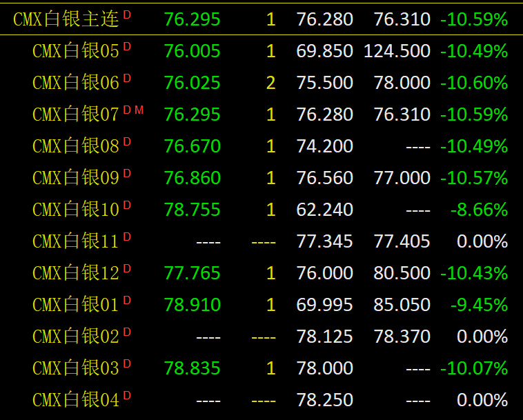
Task: Click bid price 76.560 in CMX白银09 row
Action: point(324,178)
